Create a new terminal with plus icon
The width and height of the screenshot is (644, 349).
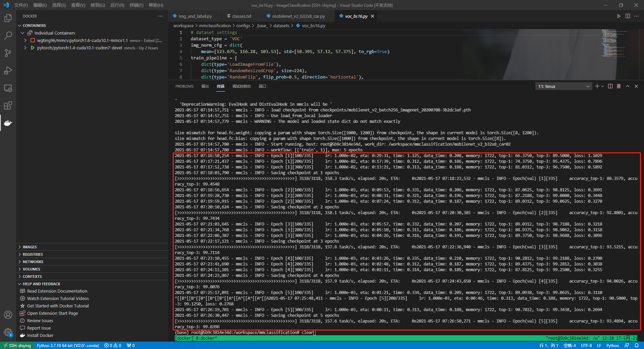[597, 86]
